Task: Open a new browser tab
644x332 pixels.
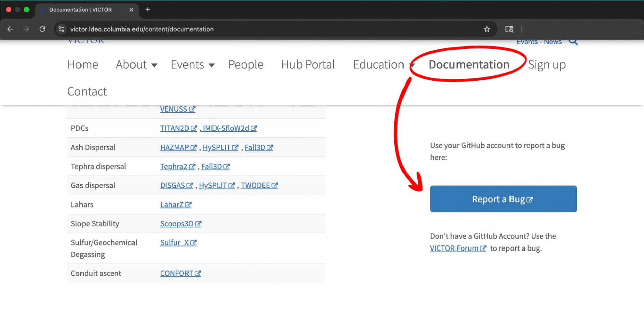Action: [x=148, y=10]
